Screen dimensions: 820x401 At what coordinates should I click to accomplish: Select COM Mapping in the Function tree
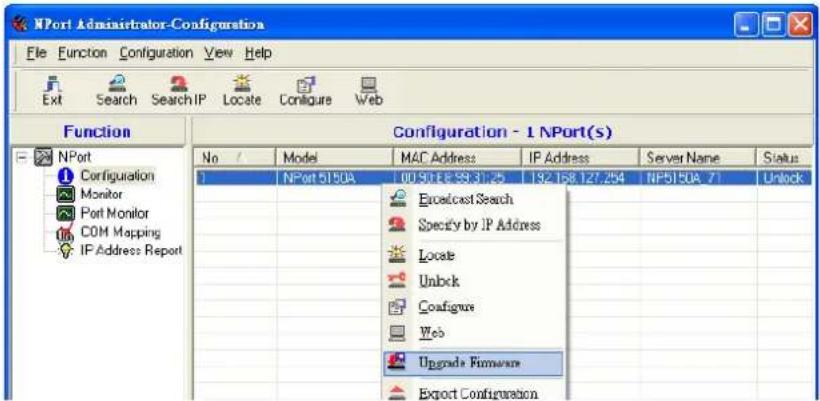[x=120, y=232]
